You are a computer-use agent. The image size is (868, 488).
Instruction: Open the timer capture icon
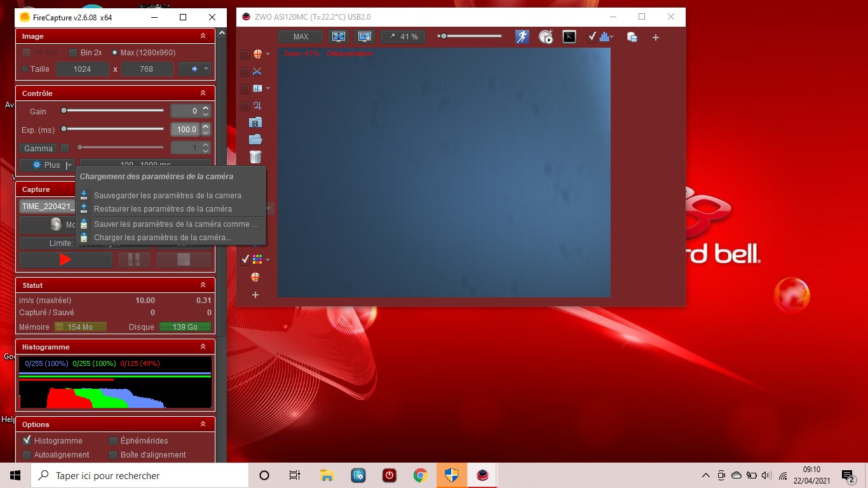click(x=546, y=37)
